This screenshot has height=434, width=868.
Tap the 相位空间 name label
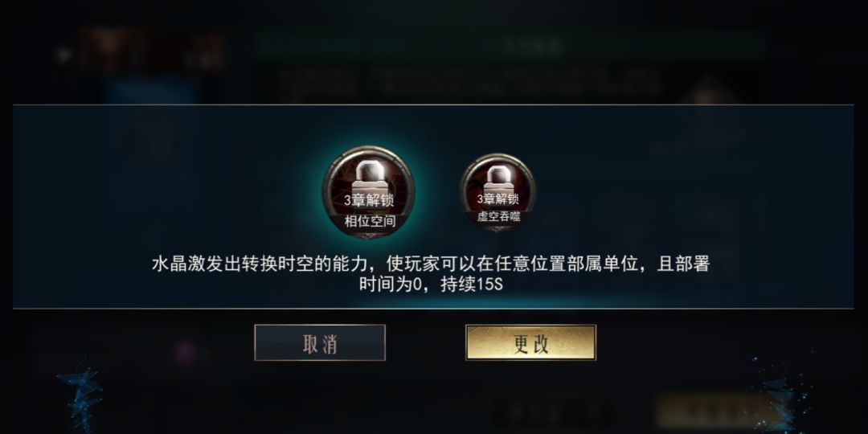tap(371, 222)
